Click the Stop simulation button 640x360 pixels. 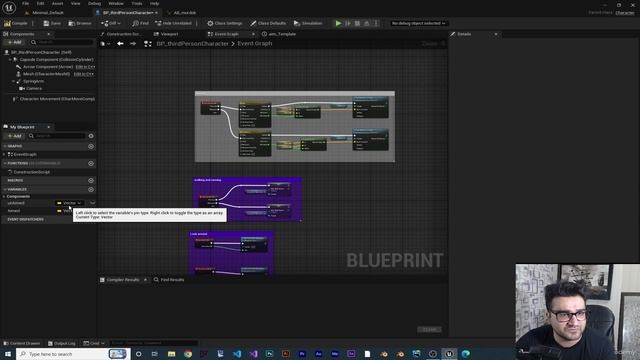tap(357, 23)
